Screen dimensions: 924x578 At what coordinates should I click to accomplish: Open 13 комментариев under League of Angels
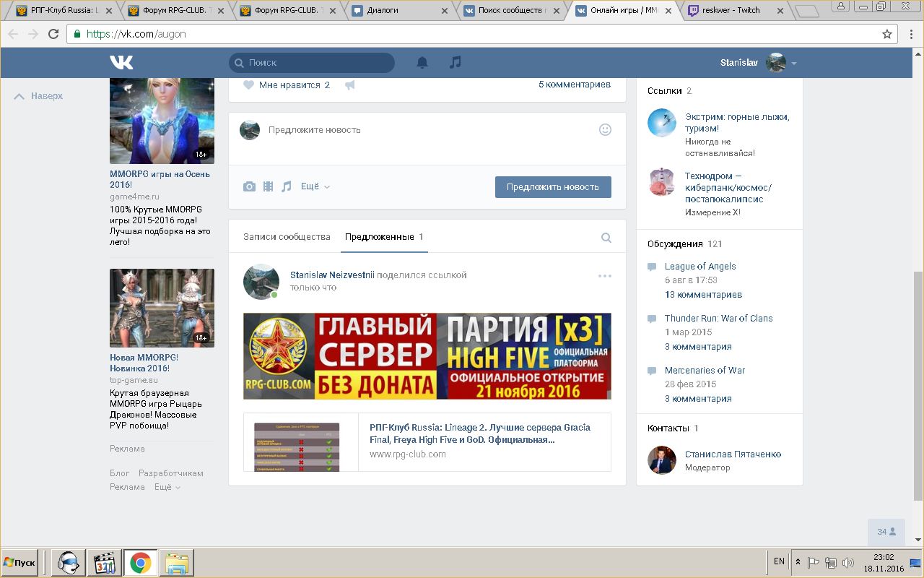tap(703, 295)
